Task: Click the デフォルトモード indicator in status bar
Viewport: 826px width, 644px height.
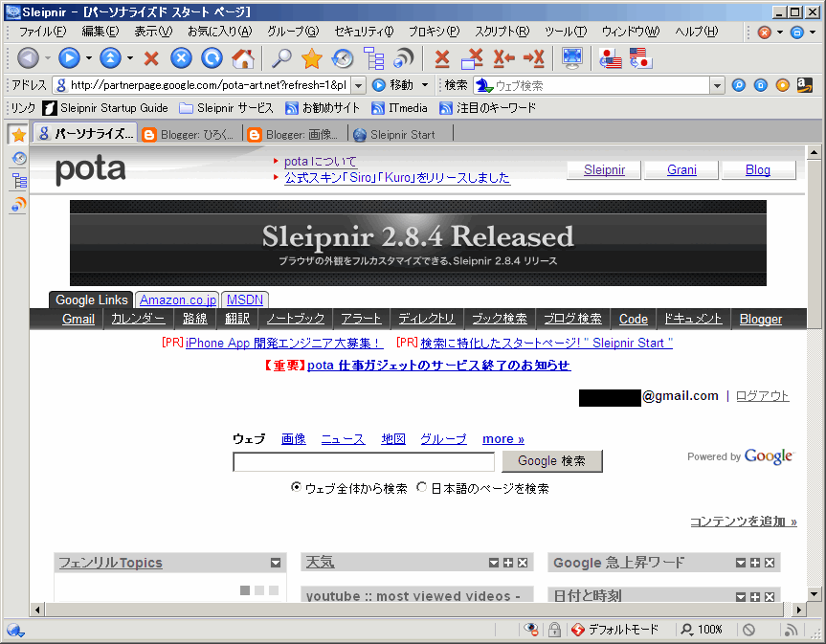Action: 614,630
